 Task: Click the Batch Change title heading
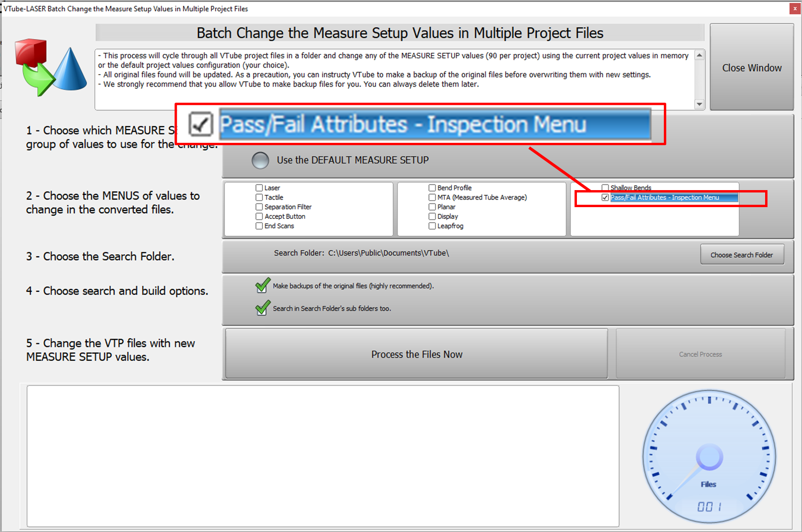(x=400, y=33)
